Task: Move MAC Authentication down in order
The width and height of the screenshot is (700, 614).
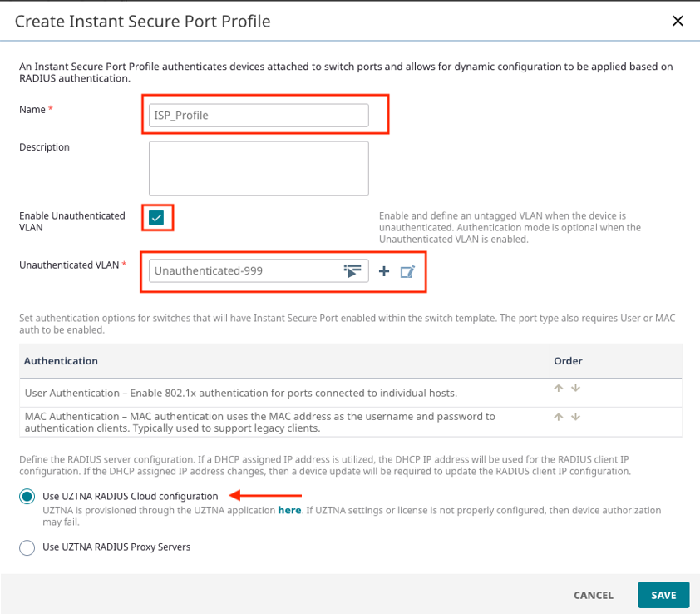Action: [x=575, y=417]
